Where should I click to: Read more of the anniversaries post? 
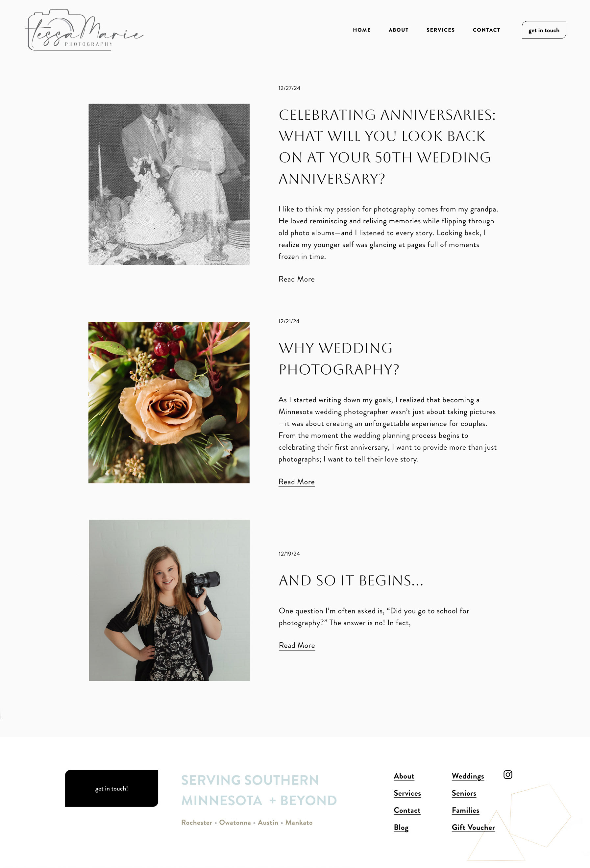(297, 279)
